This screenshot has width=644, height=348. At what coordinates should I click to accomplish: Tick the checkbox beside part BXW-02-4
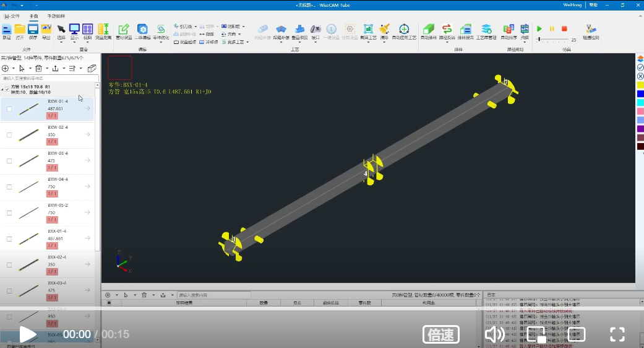[x=9, y=134]
